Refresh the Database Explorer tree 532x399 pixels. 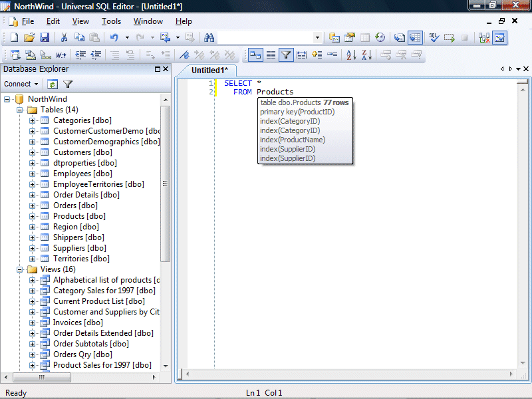[x=52, y=84]
